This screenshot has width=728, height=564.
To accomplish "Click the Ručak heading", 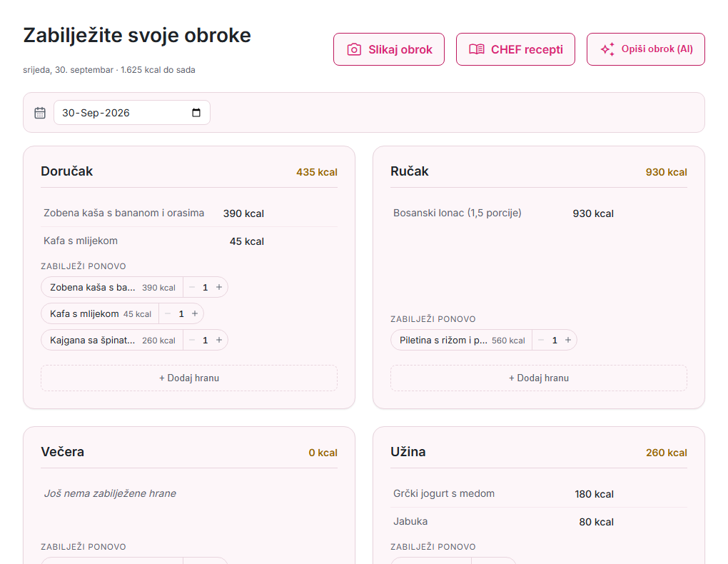I will 410,171.
